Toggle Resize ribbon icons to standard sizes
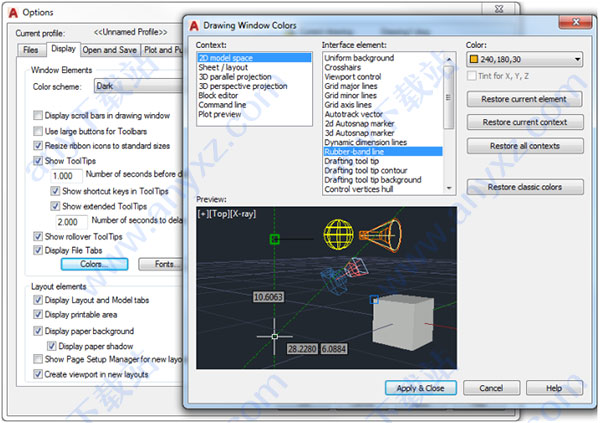600x423 pixels. 38,145
